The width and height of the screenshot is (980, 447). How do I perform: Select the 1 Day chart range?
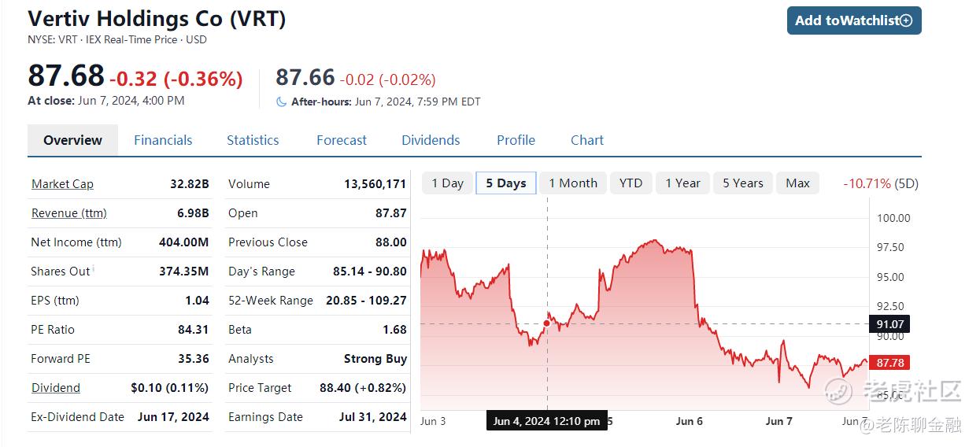click(448, 183)
